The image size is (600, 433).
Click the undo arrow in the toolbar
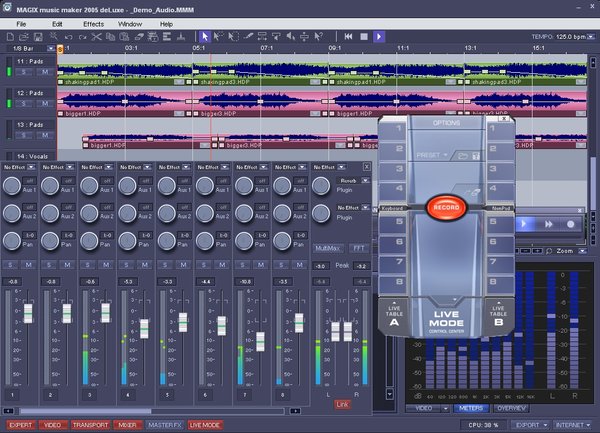click(68, 37)
